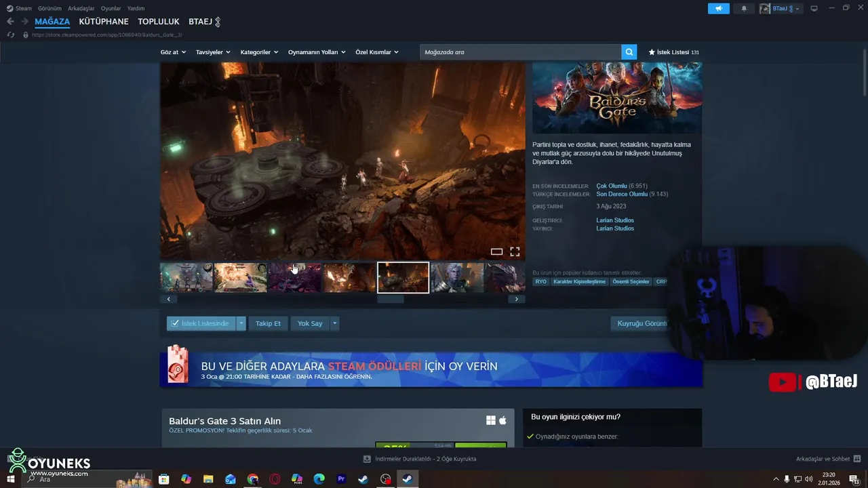Click the Steam Ödülleri voting banner
This screenshot has height=488, width=868.
pyautogui.click(x=431, y=369)
